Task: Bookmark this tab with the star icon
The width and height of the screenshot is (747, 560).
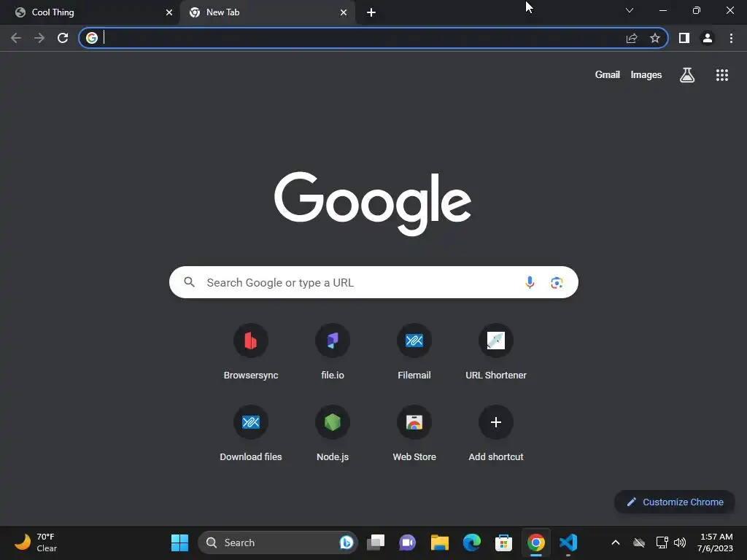Action: click(x=655, y=38)
